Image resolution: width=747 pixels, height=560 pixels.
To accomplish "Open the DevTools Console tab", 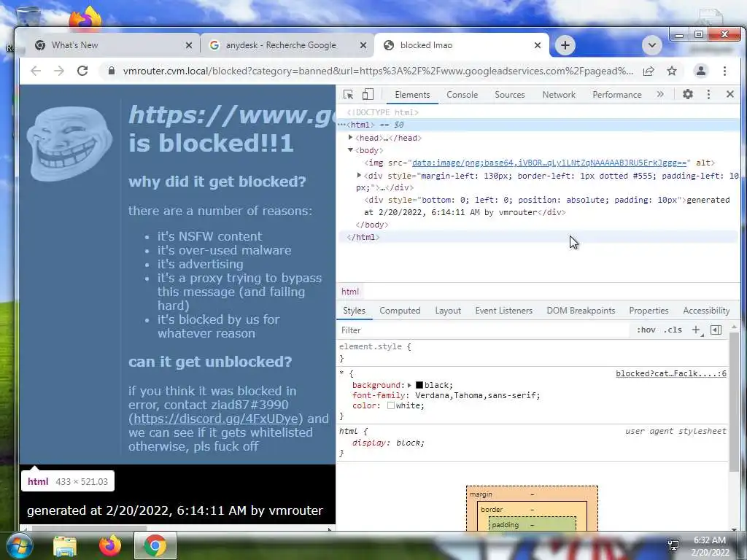I will coord(462,95).
